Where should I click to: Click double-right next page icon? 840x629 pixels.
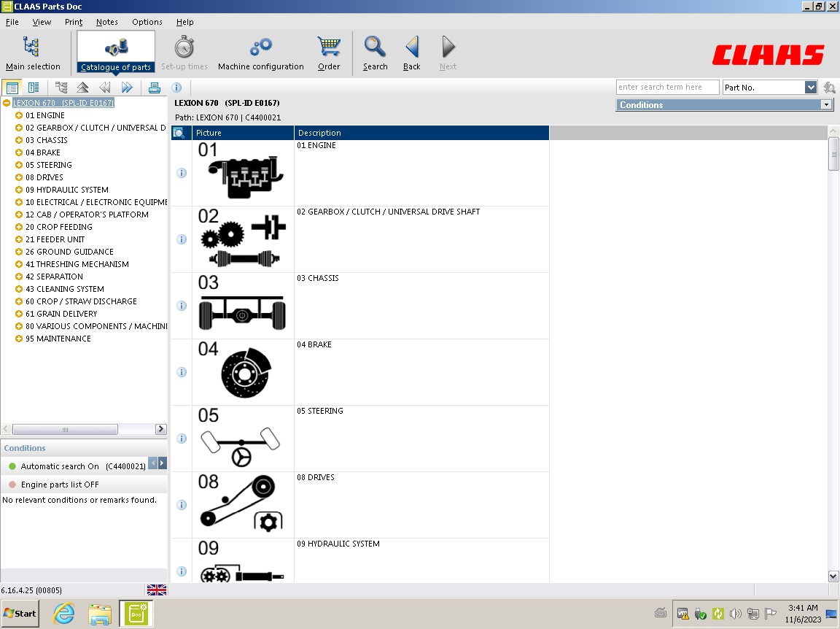pyautogui.click(x=127, y=88)
